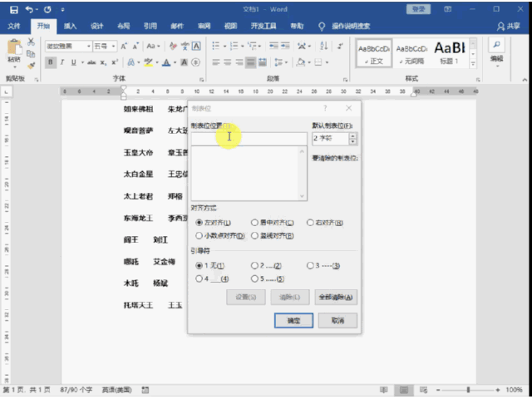Open the 插入 (Insert) ribbon tab
This screenshot has width=532, height=399.
pyautogui.click(x=71, y=27)
